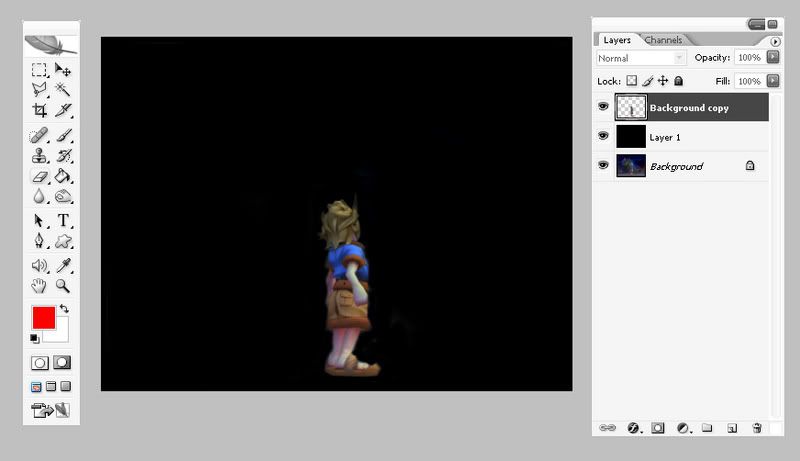Select the Audio Annotation speaker tool
This screenshot has width=800, height=461.
39,265
